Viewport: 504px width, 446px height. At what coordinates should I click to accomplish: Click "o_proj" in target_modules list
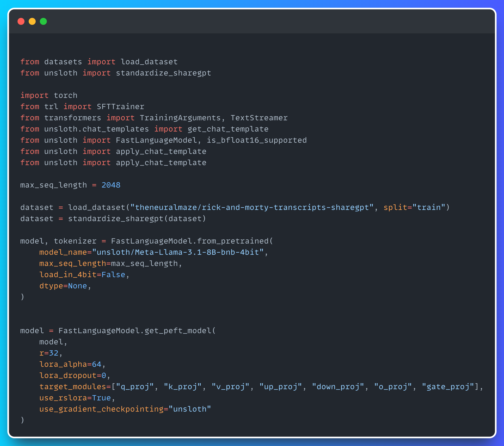(393, 387)
